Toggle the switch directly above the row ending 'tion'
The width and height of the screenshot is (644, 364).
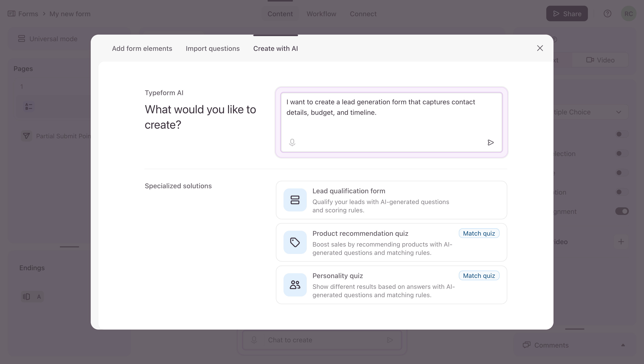pyautogui.click(x=622, y=172)
